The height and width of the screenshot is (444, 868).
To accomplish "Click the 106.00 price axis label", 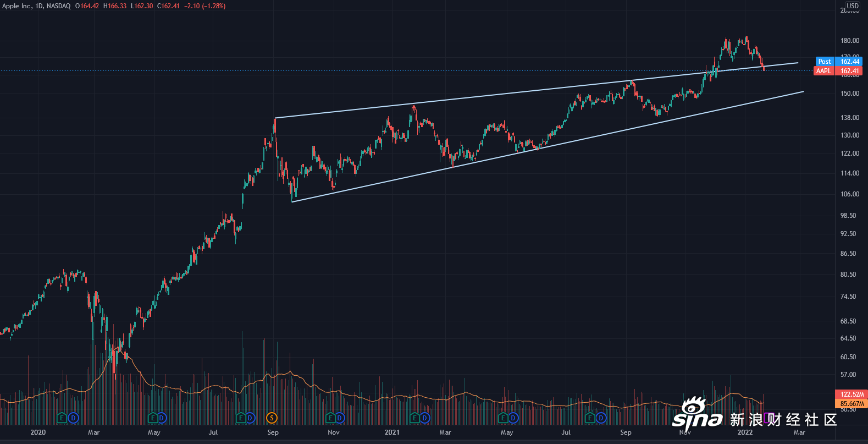I will 850,194.
